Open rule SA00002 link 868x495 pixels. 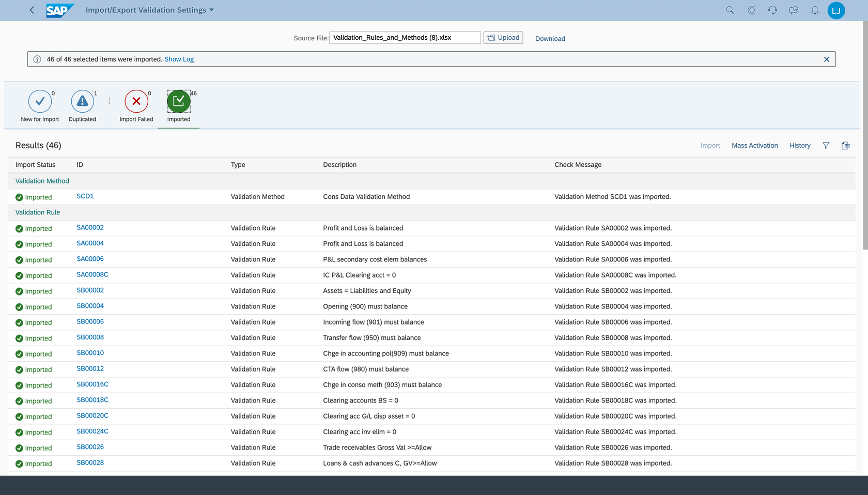click(90, 227)
